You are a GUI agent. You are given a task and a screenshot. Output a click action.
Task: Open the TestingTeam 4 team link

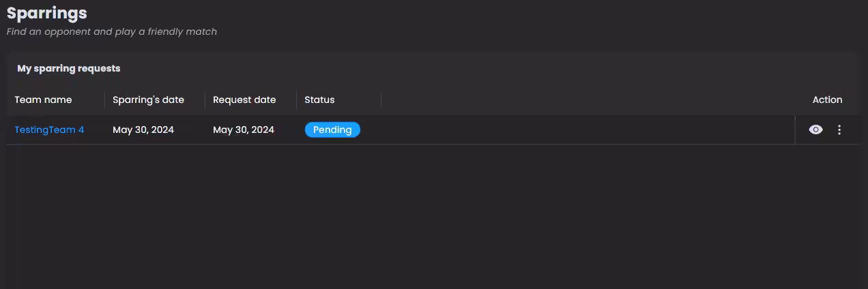pyautogui.click(x=49, y=130)
